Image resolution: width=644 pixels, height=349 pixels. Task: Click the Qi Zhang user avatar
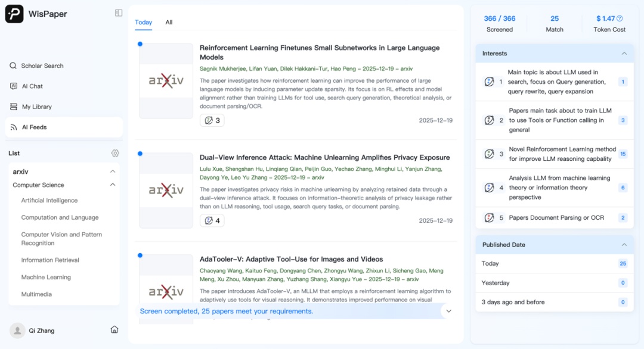click(17, 330)
